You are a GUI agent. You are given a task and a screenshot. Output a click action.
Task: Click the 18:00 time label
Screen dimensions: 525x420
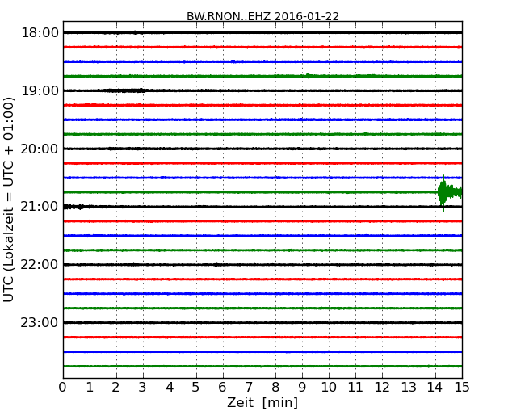click(x=40, y=33)
